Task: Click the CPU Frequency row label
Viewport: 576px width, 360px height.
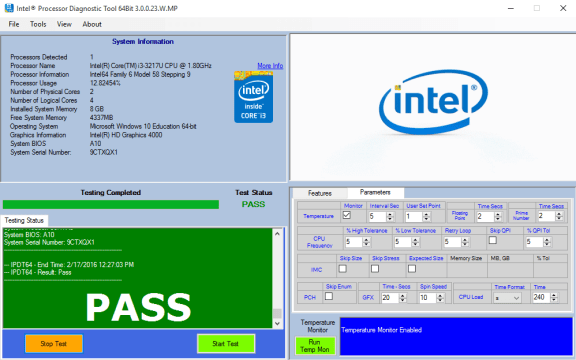Action: click(x=319, y=242)
